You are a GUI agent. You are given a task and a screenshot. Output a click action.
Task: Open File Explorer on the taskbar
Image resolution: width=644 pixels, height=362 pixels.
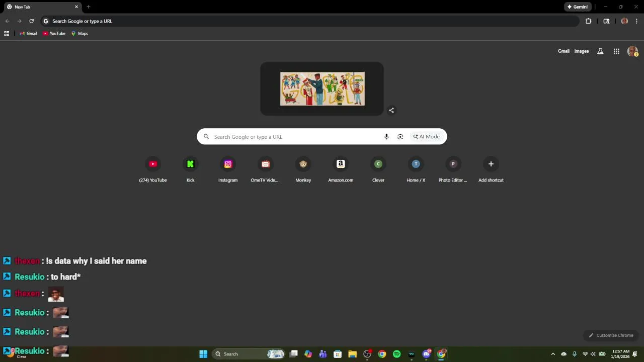(352, 354)
